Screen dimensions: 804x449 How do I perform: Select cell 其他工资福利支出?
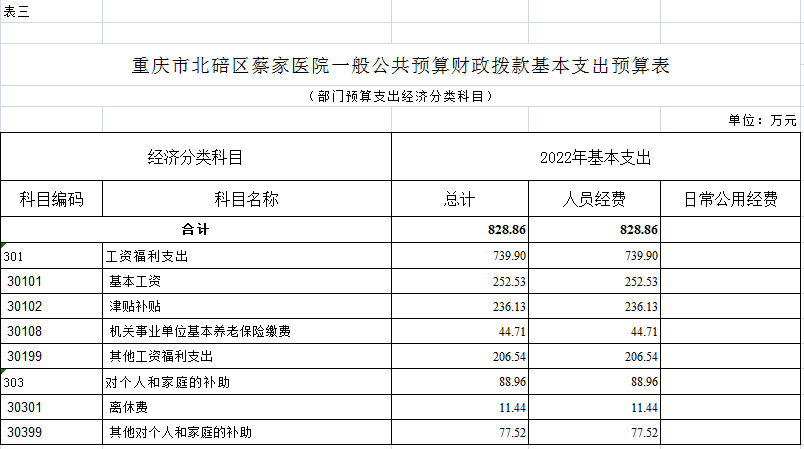[x=247, y=356]
